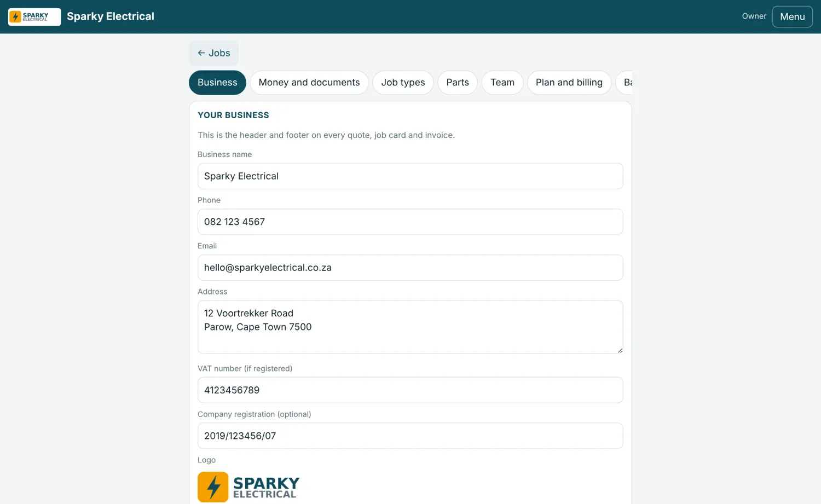Click the 'Sparky Electrical' header title
This screenshot has width=821, height=504.
tap(111, 16)
